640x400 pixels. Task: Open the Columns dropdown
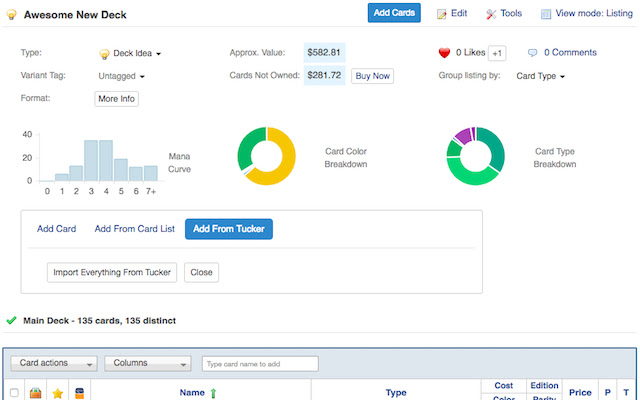(148, 363)
